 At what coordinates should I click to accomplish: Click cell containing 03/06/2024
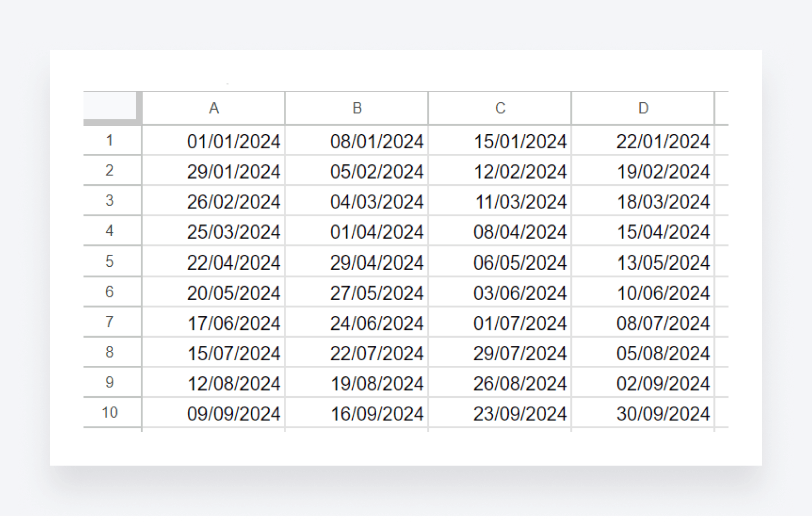click(x=500, y=291)
